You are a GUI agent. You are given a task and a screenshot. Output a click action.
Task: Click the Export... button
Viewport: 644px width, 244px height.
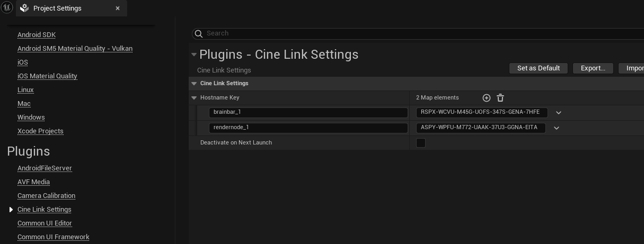[593, 68]
